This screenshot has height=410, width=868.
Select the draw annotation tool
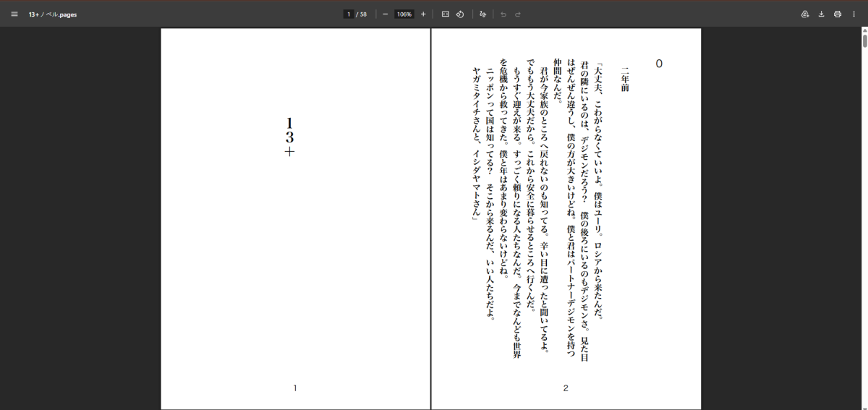[x=482, y=14]
